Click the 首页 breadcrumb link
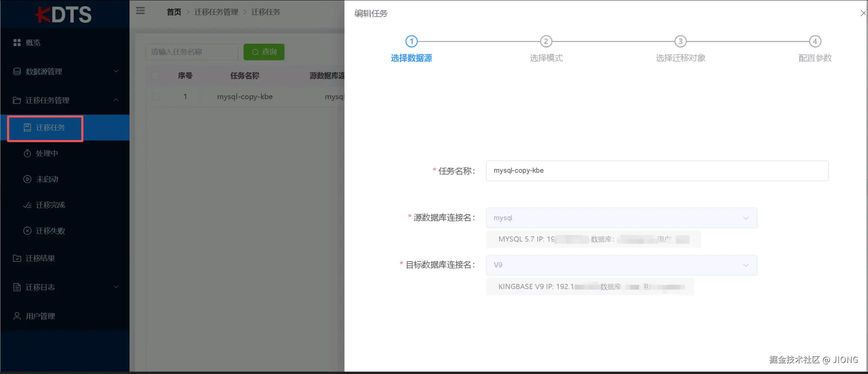 point(174,12)
